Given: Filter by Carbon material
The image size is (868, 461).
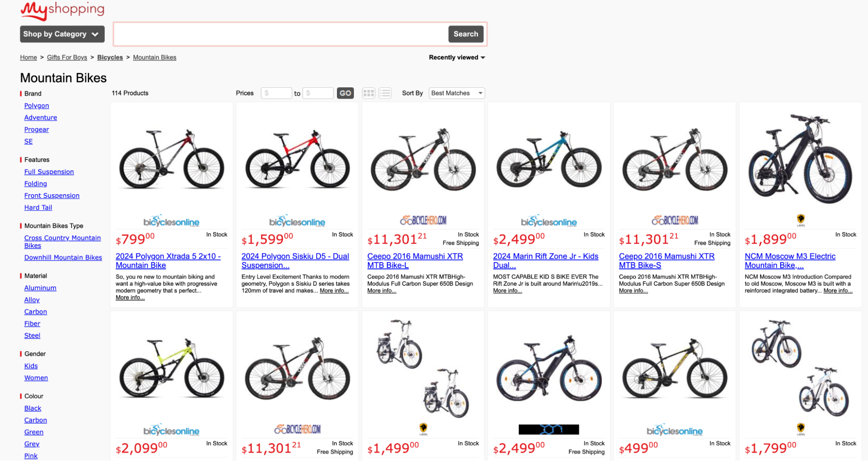Looking at the screenshot, I should click(36, 312).
